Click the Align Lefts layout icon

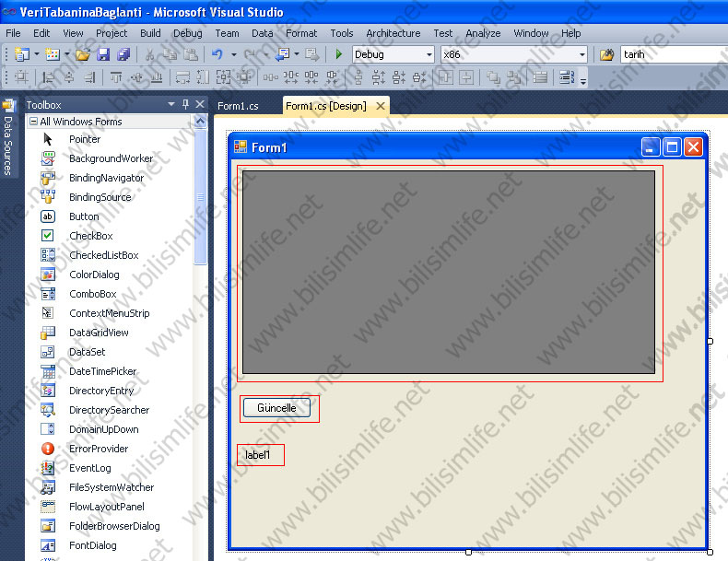(48, 77)
